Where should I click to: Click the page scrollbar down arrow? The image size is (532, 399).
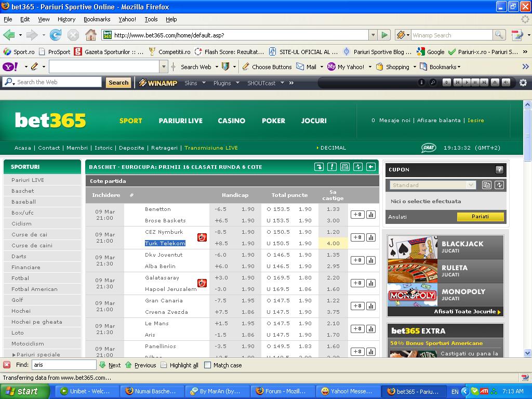(528, 353)
